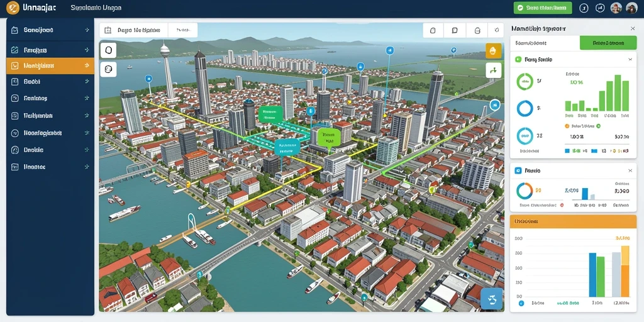Switch to the green highlighted tab in right panel

[x=608, y=43]
